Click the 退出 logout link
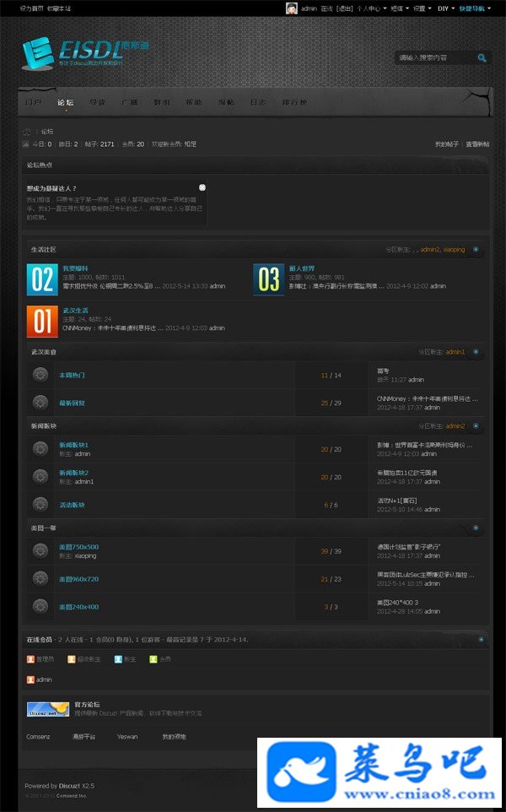The width and height of the screenshot is (506, 812). click(345, 8)
